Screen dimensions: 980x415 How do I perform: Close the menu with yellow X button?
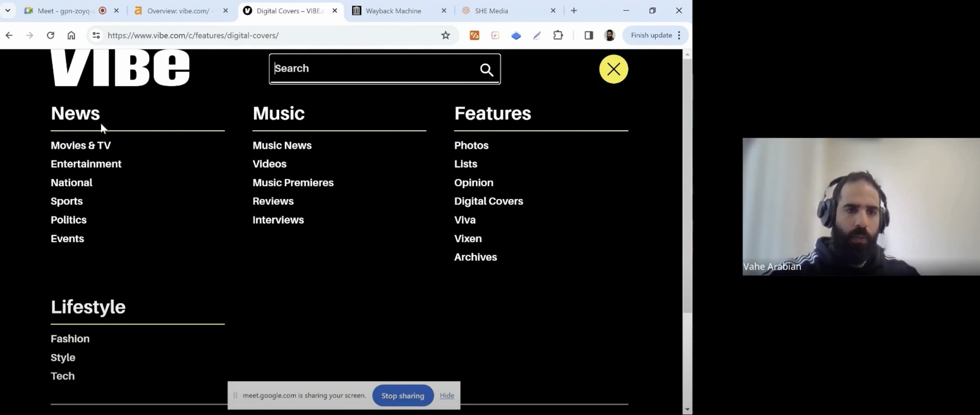point(613,69)
